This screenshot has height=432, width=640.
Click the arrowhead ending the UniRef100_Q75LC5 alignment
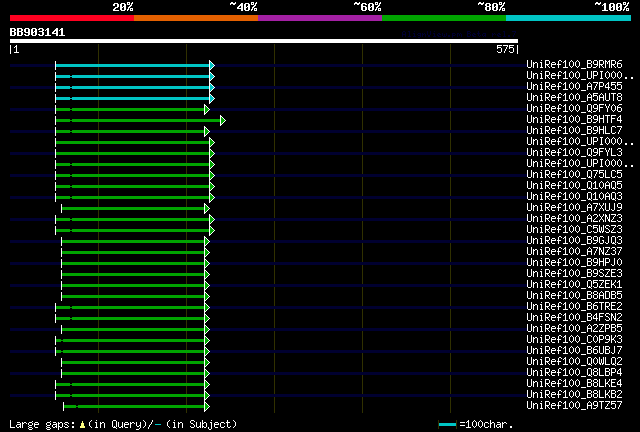pyautogui.click(x=212, y=176)
